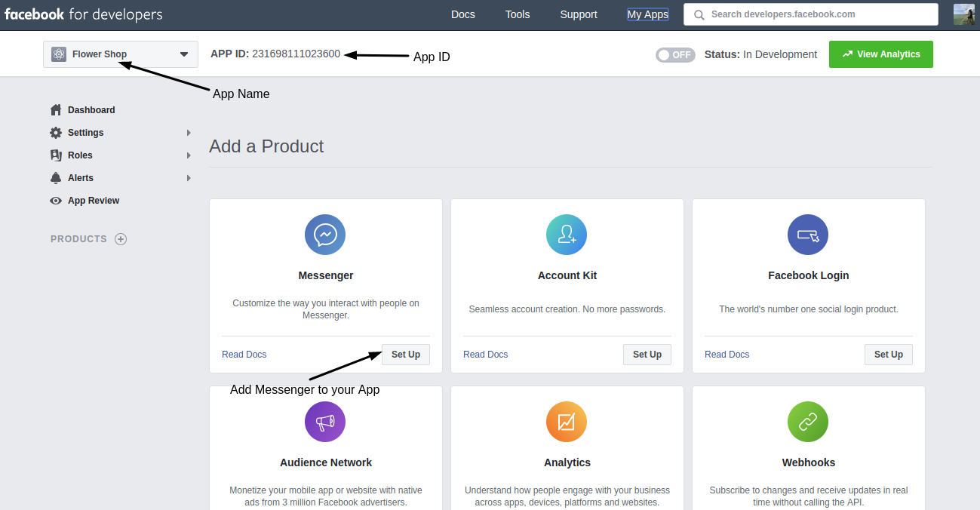Open the Support menu
980x510 pixels.
[579, 14]
